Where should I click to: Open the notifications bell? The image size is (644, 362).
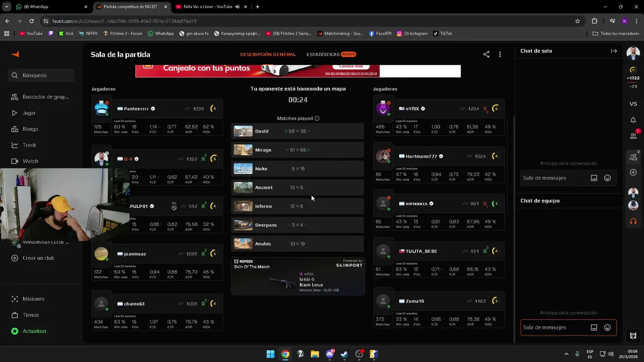tap(633, 120)
